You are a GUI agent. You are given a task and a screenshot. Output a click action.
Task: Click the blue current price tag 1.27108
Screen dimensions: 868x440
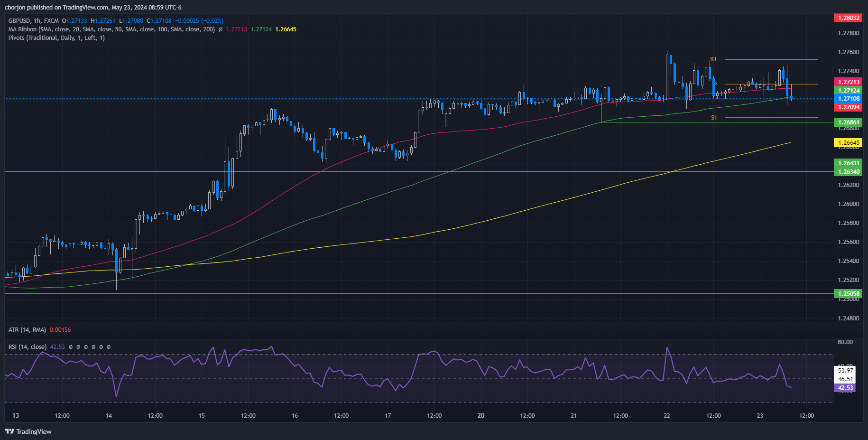pos(848,99)
